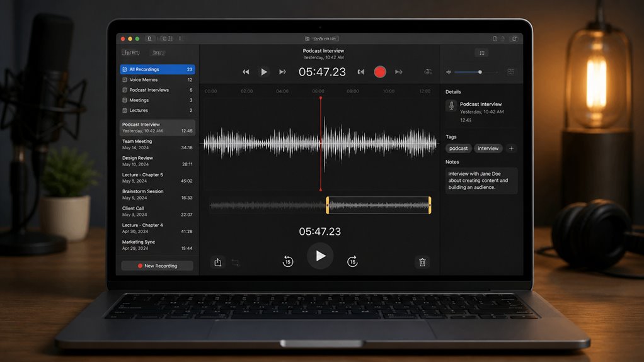The width and height of the screenshot is (644, 362).
Task: Open the Meetings folder
Action: tap(158, 100)
